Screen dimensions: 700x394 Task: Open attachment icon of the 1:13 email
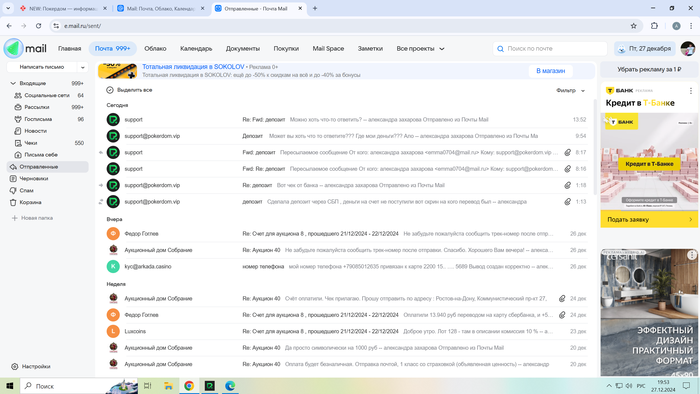coord(567,202)
